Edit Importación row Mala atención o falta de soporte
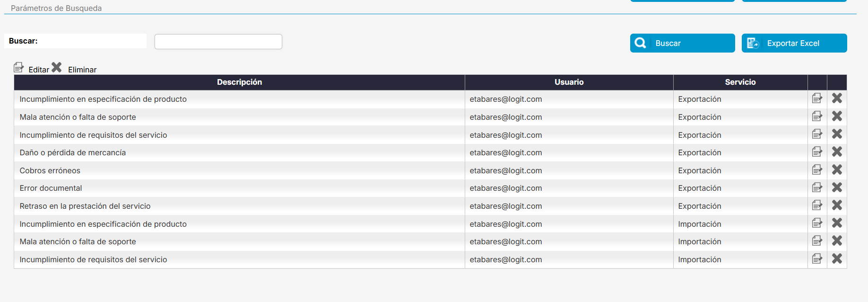Image resolution: width=868 pixels, height=302 pixels. tap(817, 241)
